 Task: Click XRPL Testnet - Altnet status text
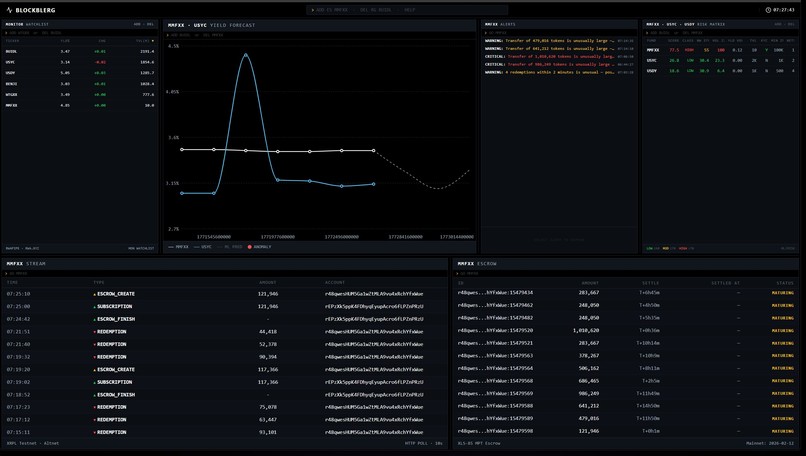pos(32,443)
